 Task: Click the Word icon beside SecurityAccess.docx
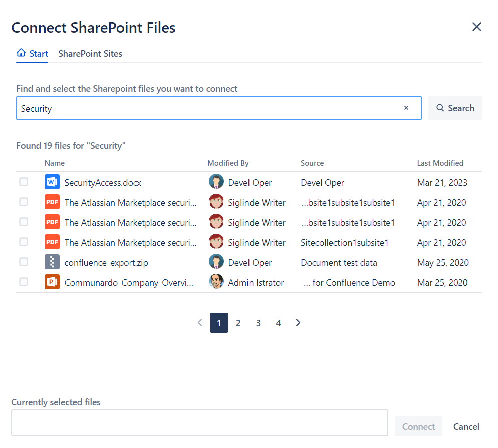52,182
